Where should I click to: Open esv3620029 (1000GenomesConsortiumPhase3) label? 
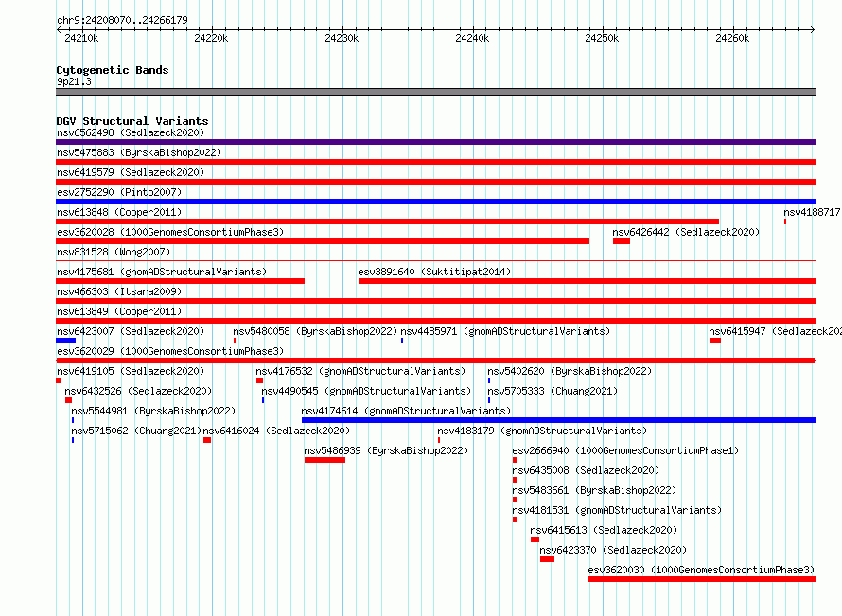[170, 351]
